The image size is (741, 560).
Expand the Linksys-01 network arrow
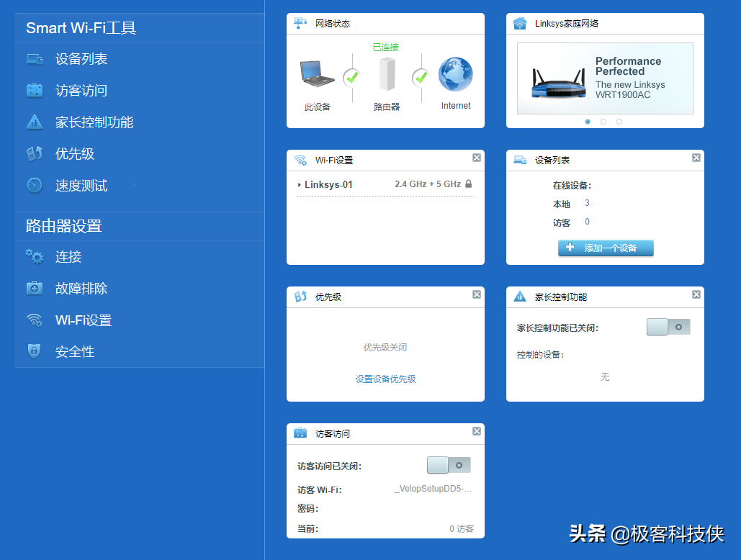point(299,185)
